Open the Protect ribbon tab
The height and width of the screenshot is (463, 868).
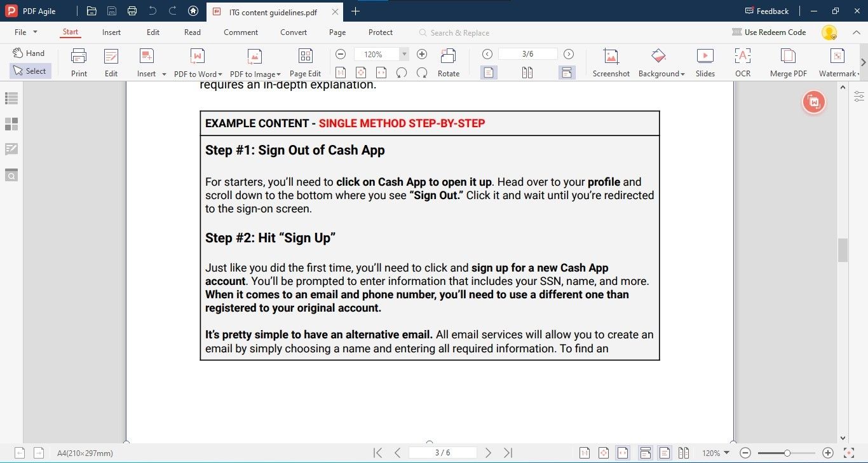(381, 32)
